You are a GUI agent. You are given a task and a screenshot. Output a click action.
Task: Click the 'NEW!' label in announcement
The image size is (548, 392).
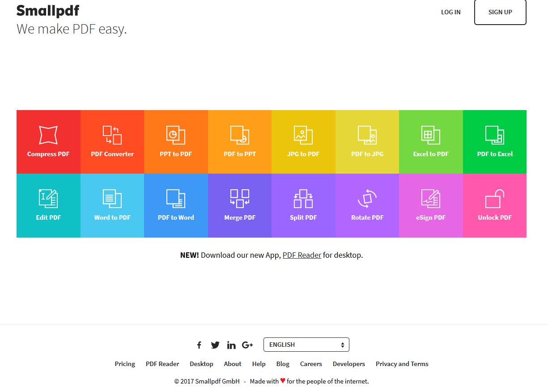pos(190,255)
